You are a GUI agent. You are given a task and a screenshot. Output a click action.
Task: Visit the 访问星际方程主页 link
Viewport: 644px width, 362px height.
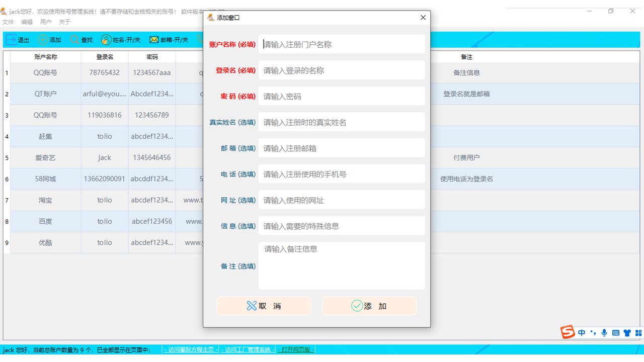pos(190,349)
